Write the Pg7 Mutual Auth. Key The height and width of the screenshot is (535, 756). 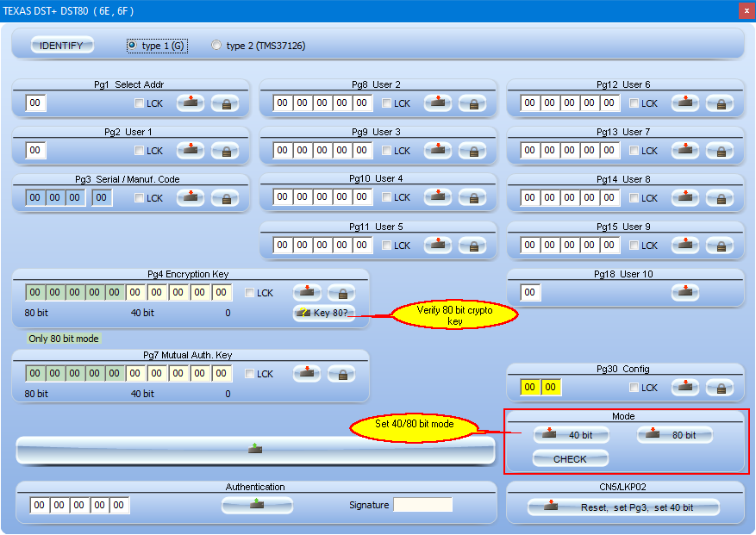coord(307,374)
